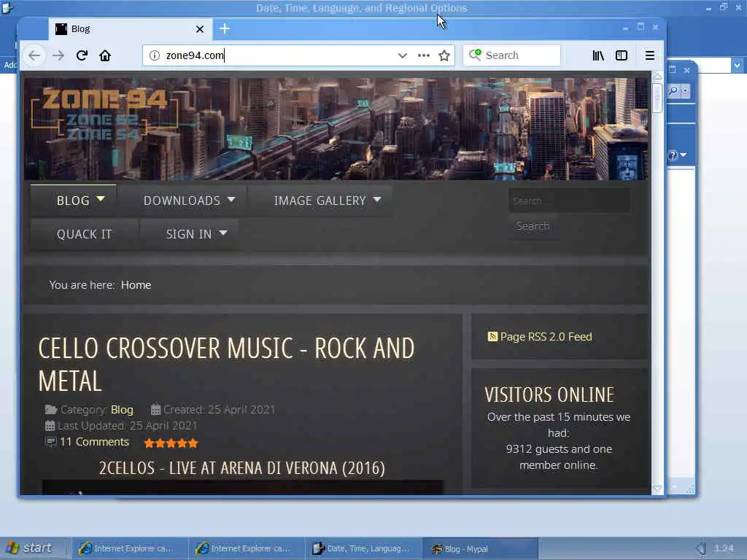The image size is (747, 560).
Task: Close the Blog tab
Action: point(200,29)
